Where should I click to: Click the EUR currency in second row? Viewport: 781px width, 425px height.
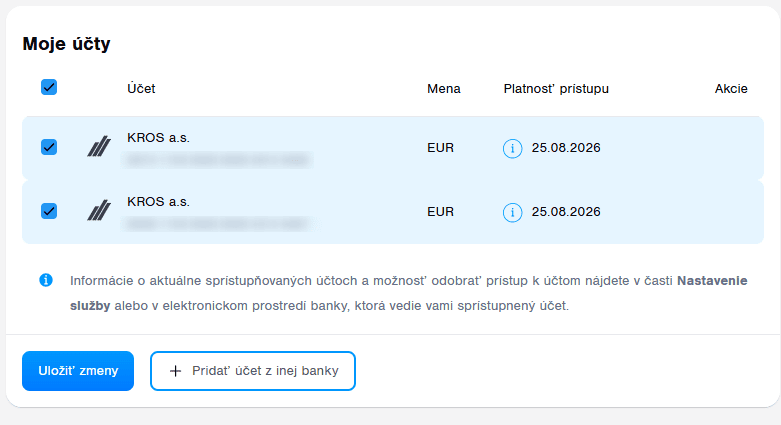coord(440,212)
